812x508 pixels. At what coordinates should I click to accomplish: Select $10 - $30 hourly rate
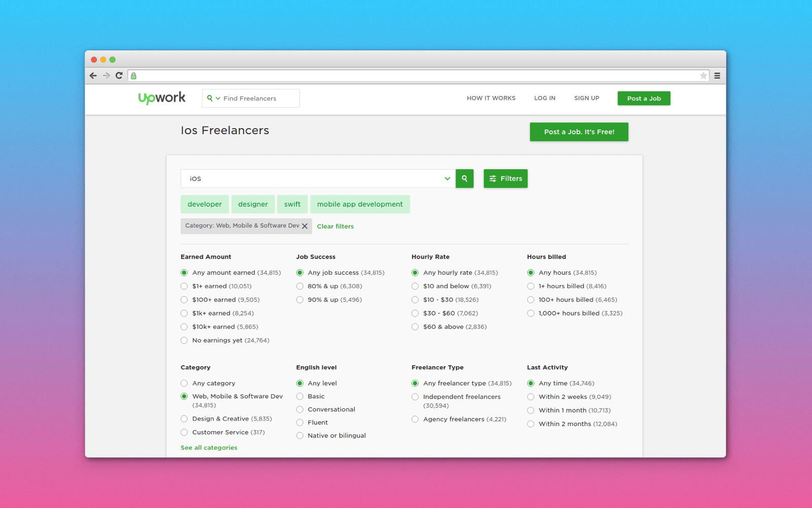click(x=415, y=300)
